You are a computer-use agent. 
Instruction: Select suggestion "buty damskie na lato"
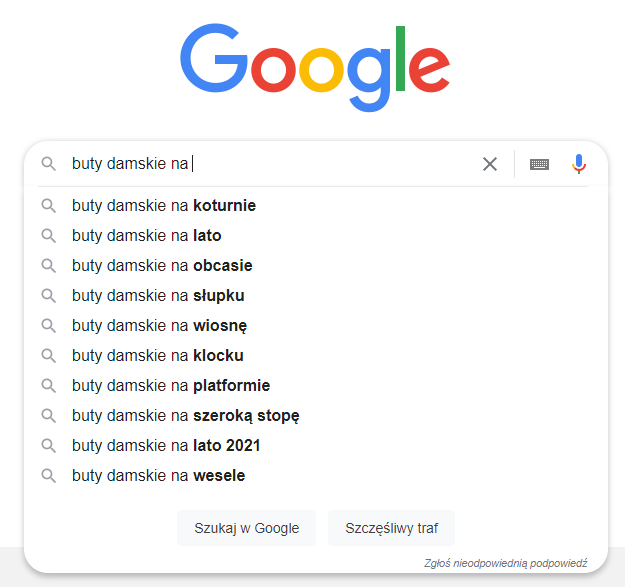[x=146, y=236]
